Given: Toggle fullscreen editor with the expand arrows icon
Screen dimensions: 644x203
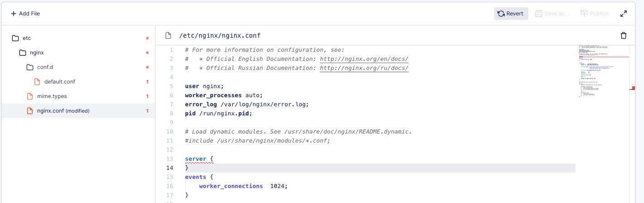Looking at the screenshot, I should [x=624, y=14].
